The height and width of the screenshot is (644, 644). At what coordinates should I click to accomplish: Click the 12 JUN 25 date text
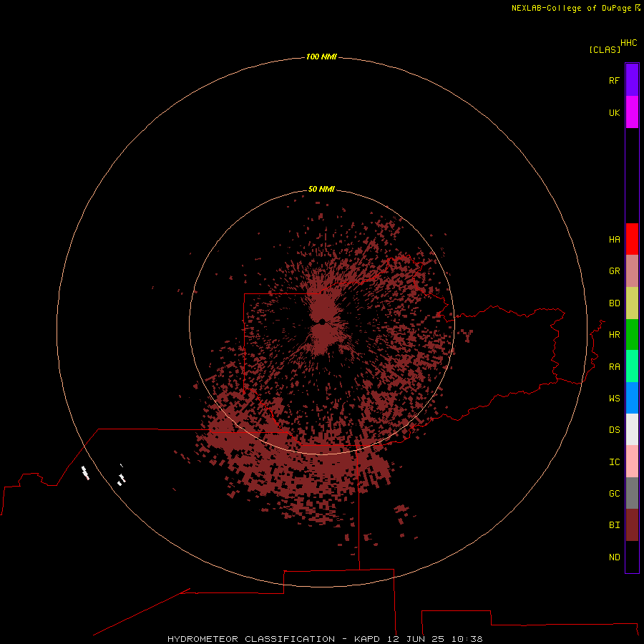tap(416, 639)
